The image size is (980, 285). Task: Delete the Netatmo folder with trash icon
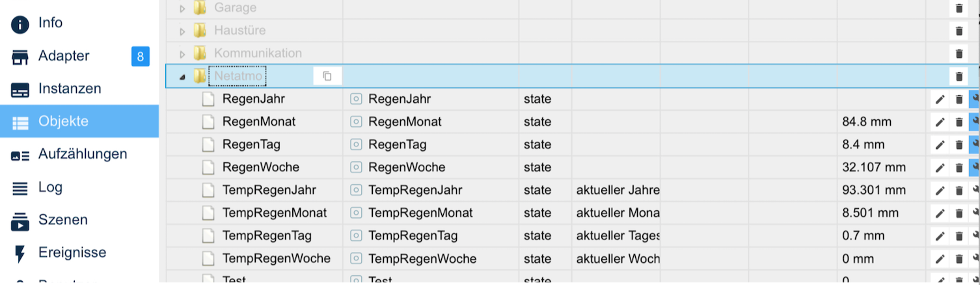pos(959,76)
